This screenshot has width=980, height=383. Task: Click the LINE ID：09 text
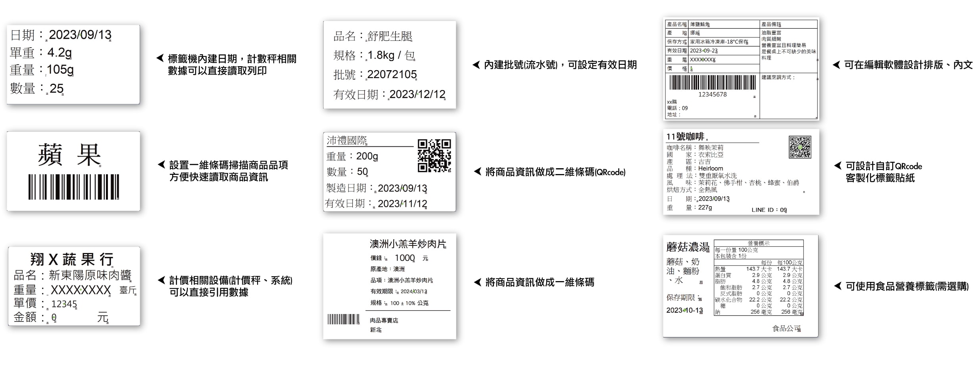pyautogui.click(x=769, y=210)
